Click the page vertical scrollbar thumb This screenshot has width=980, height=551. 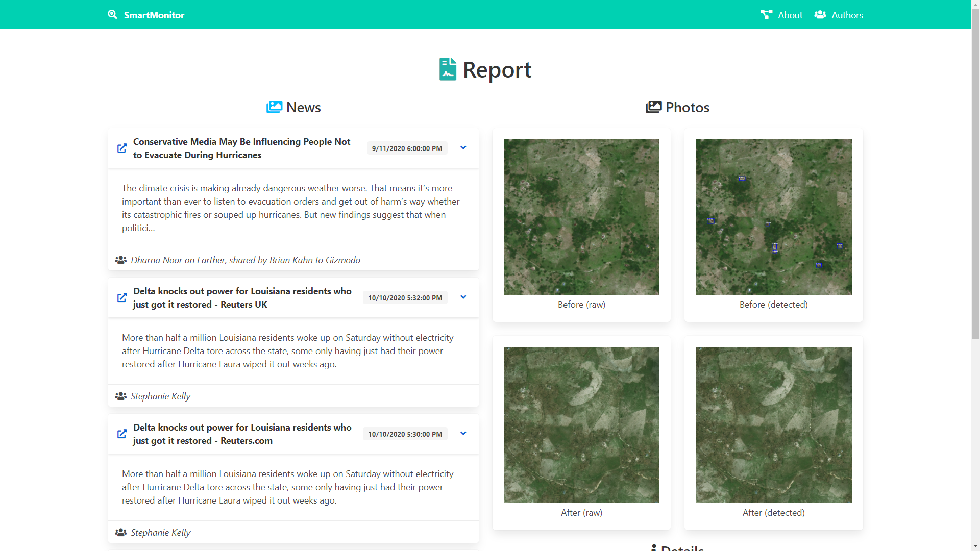click(x=975, y=173)
